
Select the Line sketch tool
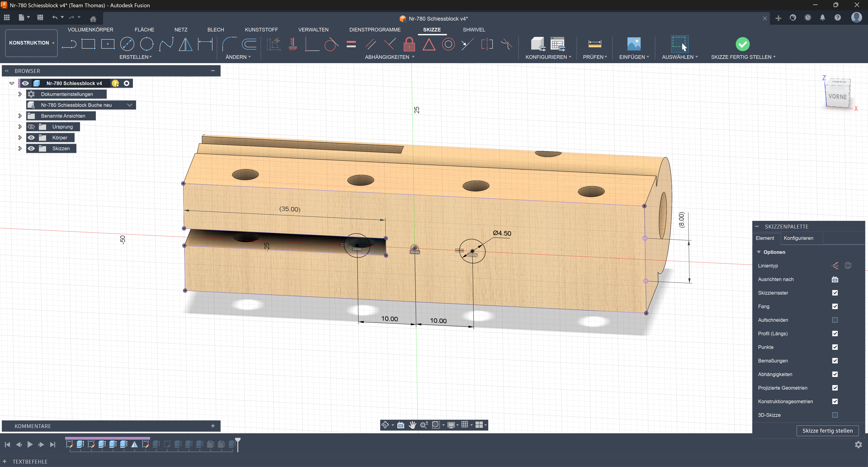[x=69, y=44]
